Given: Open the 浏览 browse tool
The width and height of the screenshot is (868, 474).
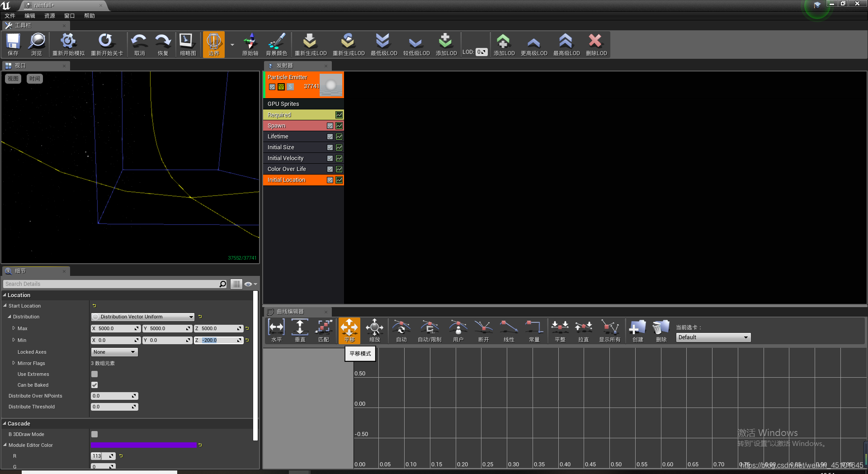Looking at the screenshot, I should 37,44.
